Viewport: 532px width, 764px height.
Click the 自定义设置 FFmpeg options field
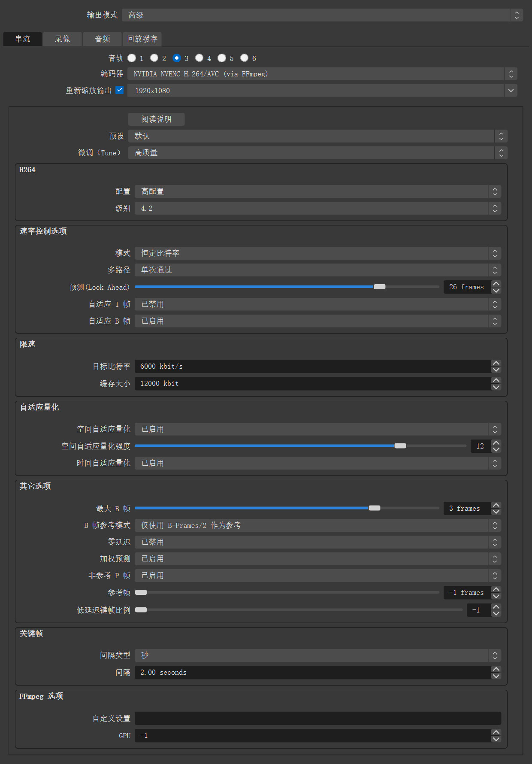(318, 719)
